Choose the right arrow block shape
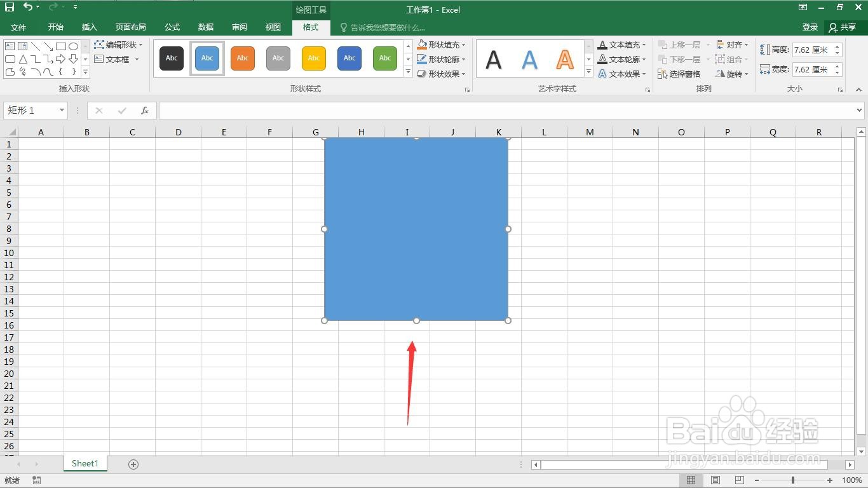The image size is (868, 488). coord(61,59)
